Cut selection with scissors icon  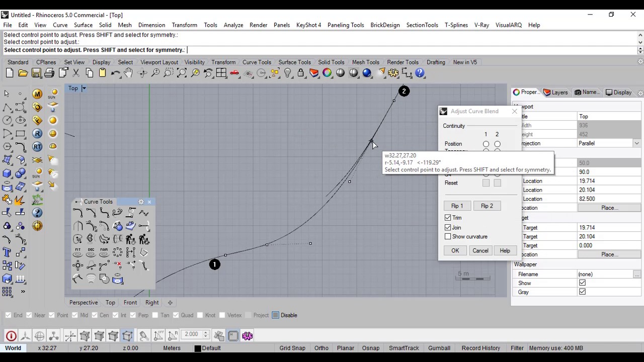[x=76, y=73]
